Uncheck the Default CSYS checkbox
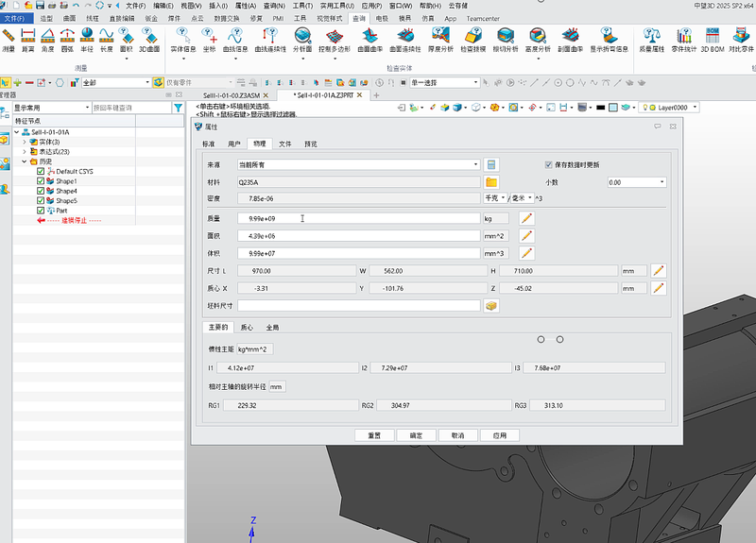Screen dimensions: 756x543 (x=40, y=171)
